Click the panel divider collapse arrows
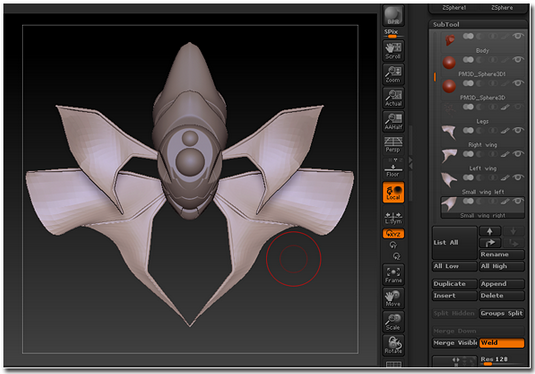The height and width of the screenshot is (374, 535). [x=410, y=163]
